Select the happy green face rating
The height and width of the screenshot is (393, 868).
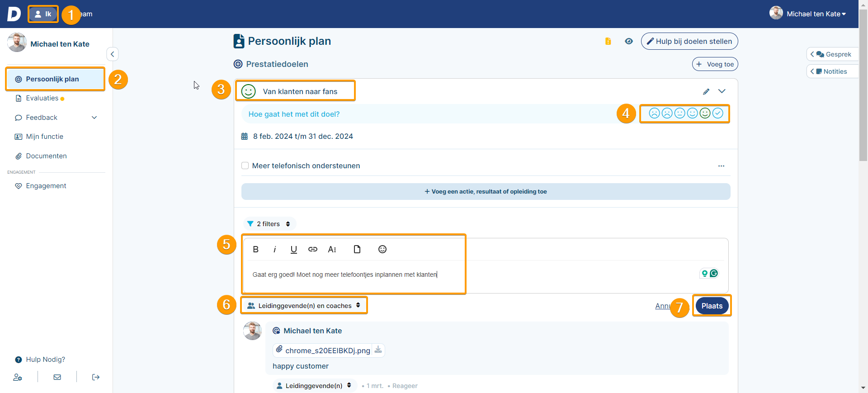705,113
